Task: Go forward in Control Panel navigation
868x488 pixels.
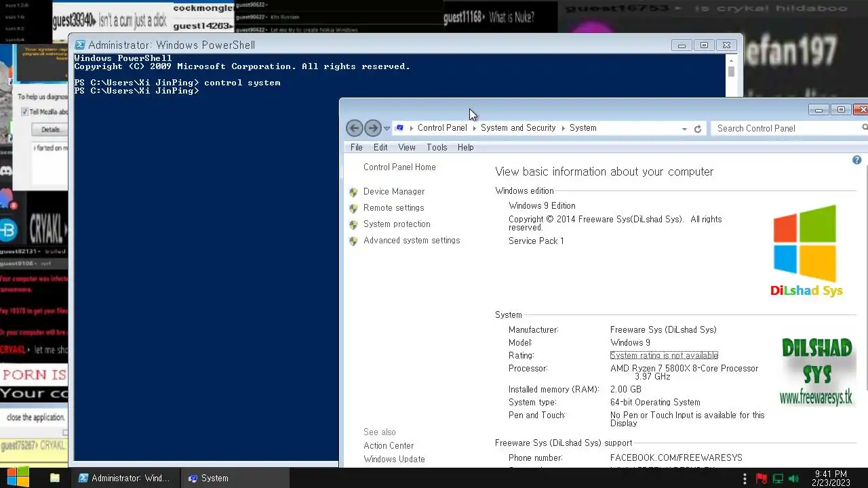Action: pyautogui.click(x=372, y=128)
